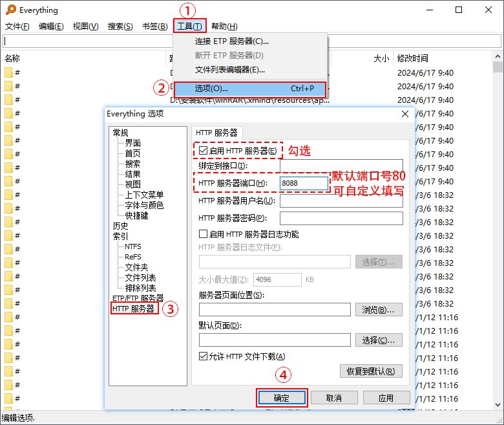Select 首页 in the options tree
The width and height of the screenshot is (504, 425).
pos(132,153)
